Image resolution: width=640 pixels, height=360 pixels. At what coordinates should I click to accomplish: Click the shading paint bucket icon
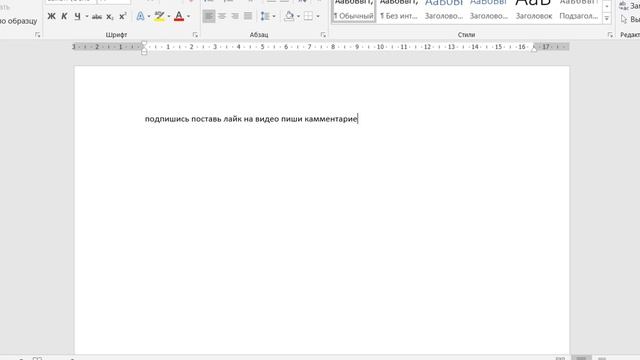[x=289, y=16]
